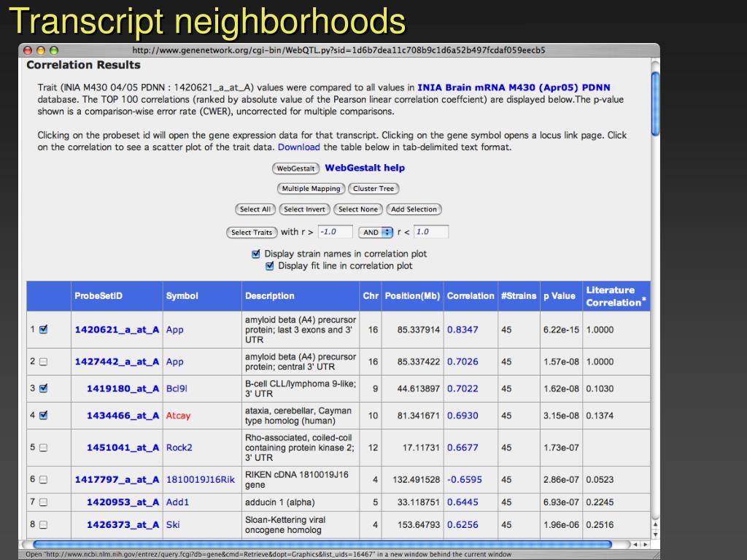The width and height of the screenshot is (747, 560).
Task: Click the scroll up arrow at bottom right
Action: coord(656,525)
